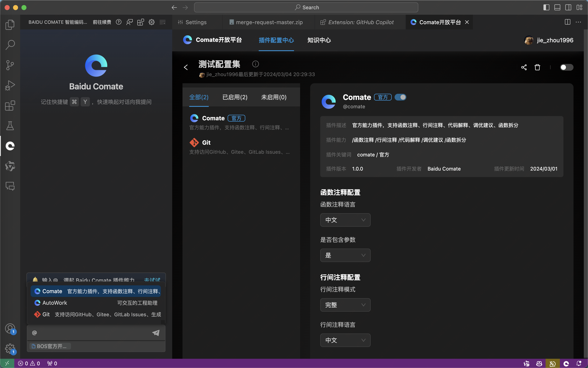Click info icon beside 测试配置集 title
This screenshot has width=588, height=368.
[x=255, y=64]
